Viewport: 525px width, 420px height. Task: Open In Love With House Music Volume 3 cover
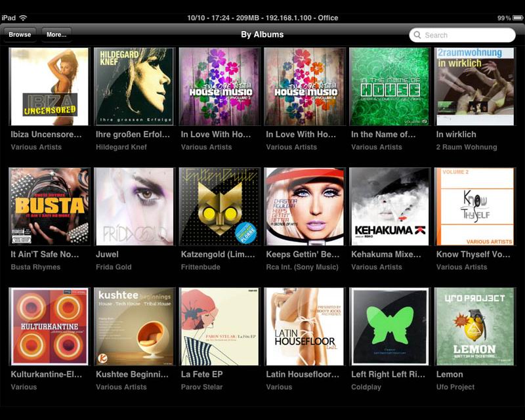coord(220,87)
